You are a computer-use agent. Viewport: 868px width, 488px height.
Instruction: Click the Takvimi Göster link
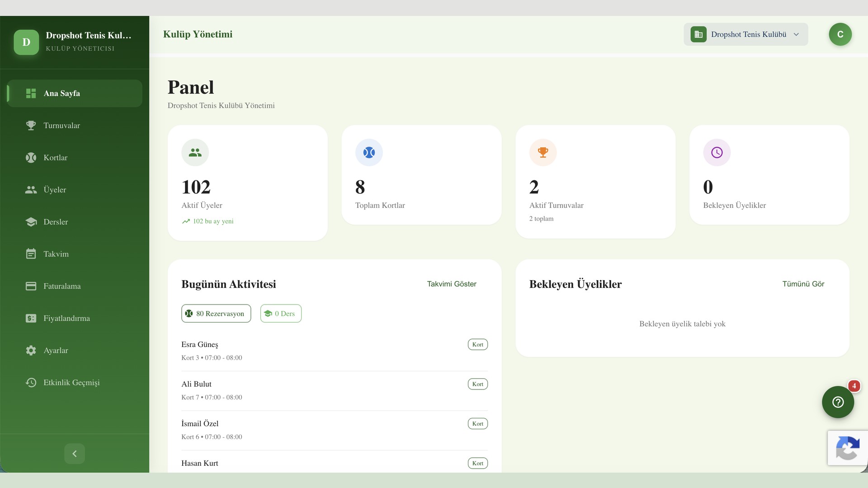coord(452,284)
